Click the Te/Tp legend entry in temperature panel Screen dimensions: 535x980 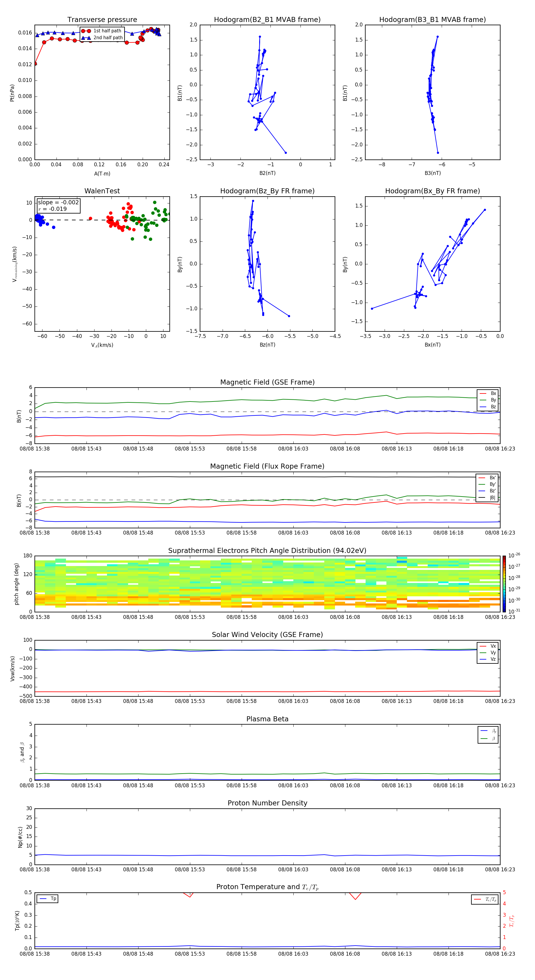tap(485, 900)
